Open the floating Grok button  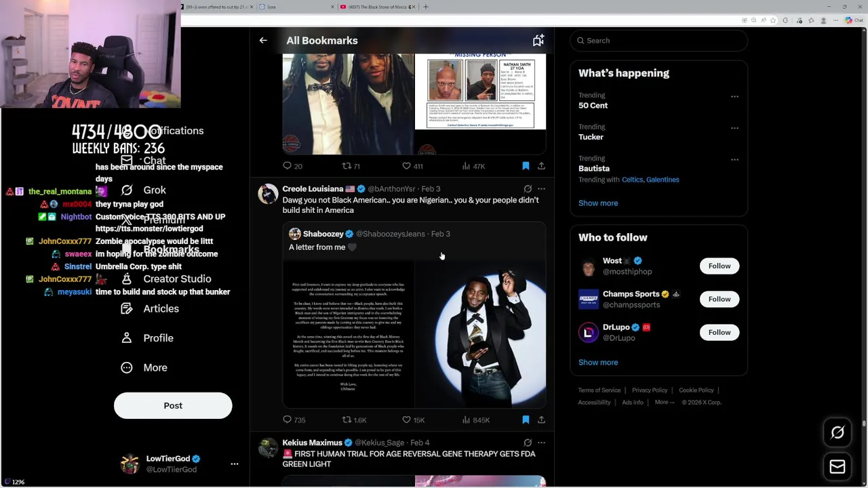(837, 432)
